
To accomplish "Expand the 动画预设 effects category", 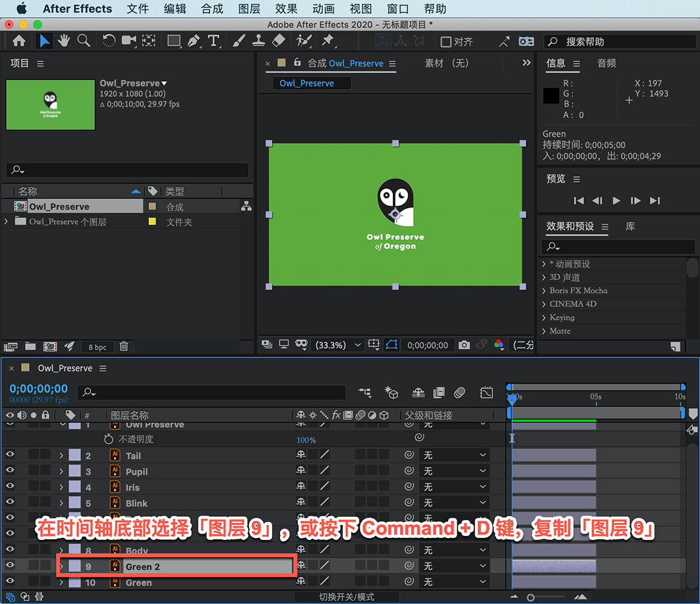I will point(544,264).
